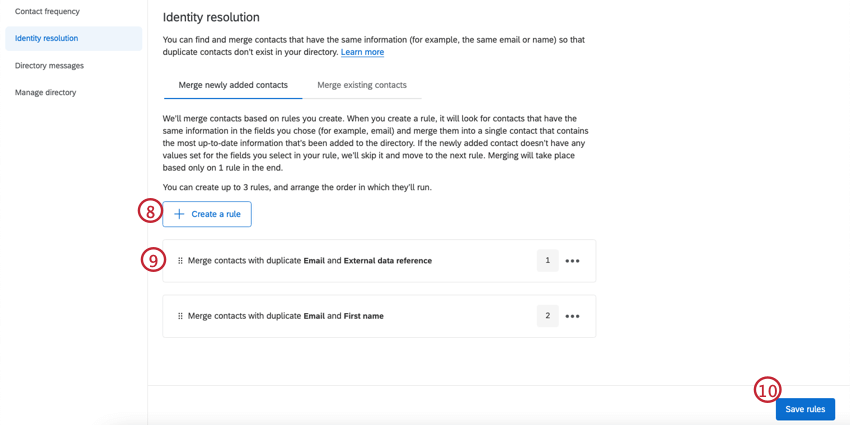Select Identity resolution in the sidebar
The height and width of the screenshot is (425, 850).
pyautogui.click(x=47, y=39)
